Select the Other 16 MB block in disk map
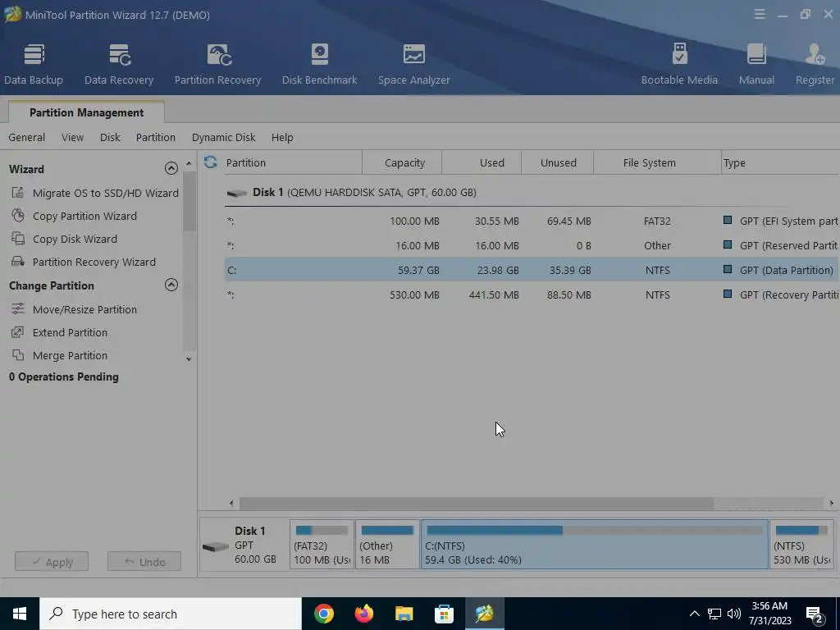Image resolution: width=840 pixels, height=630 pixels. point(387,545)
